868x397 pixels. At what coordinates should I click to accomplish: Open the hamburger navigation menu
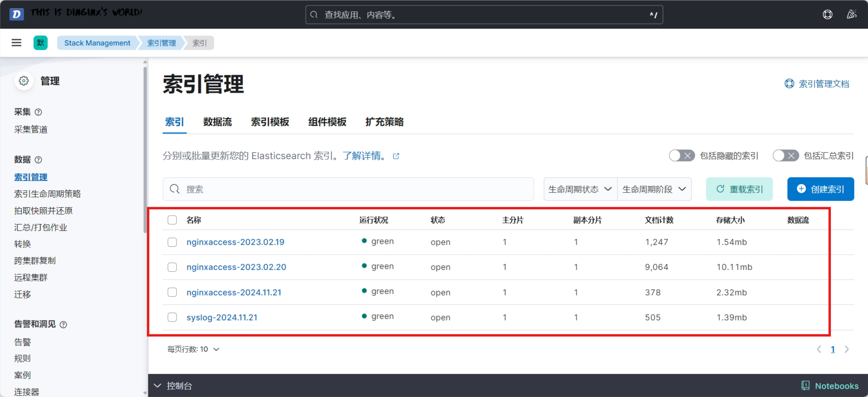[x=16, y=43]
